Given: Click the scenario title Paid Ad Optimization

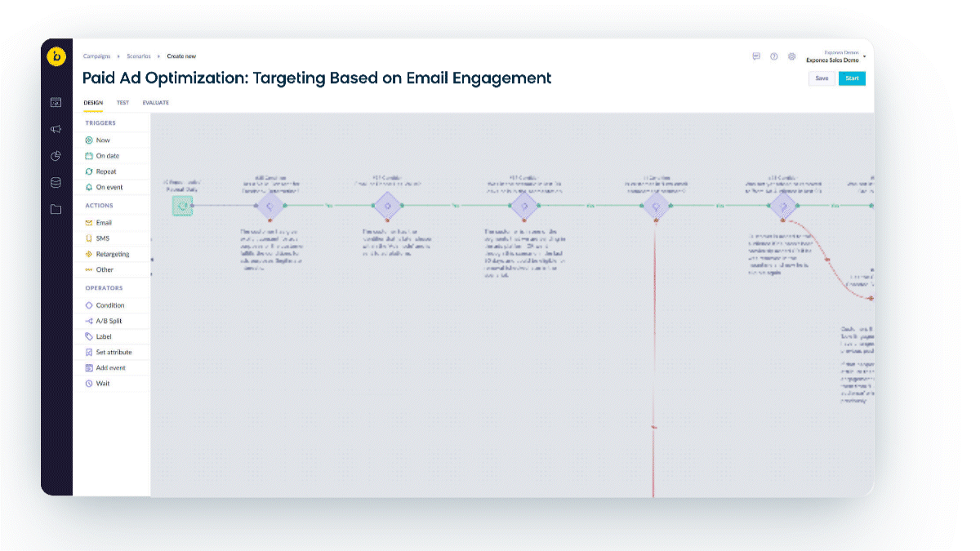Looking at the screenshot, I should (317, 78).
